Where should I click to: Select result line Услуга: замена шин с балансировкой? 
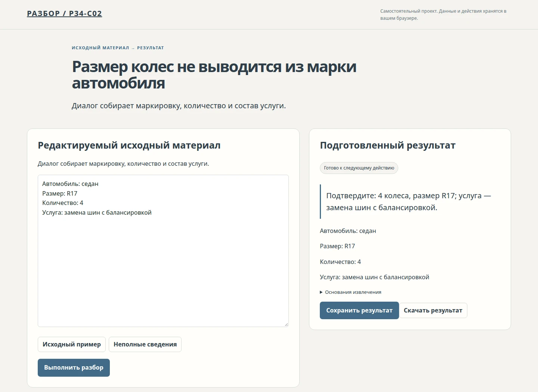374,277
